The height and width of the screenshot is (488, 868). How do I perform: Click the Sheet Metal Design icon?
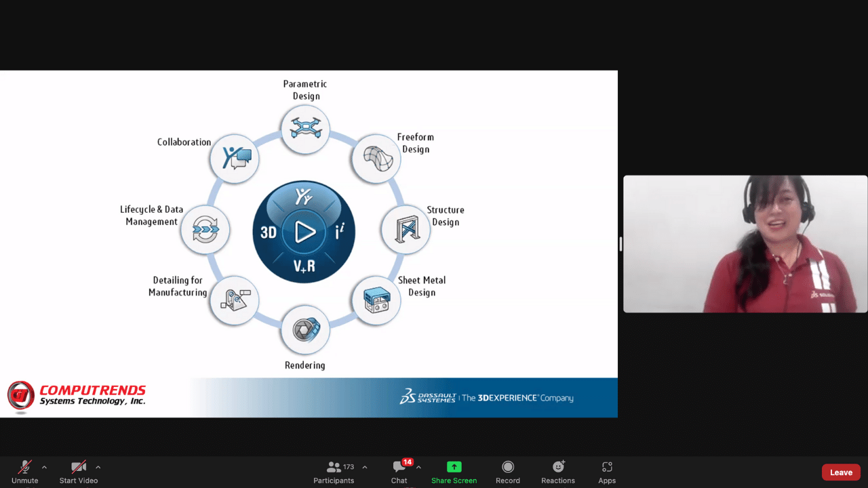[376, 300]
